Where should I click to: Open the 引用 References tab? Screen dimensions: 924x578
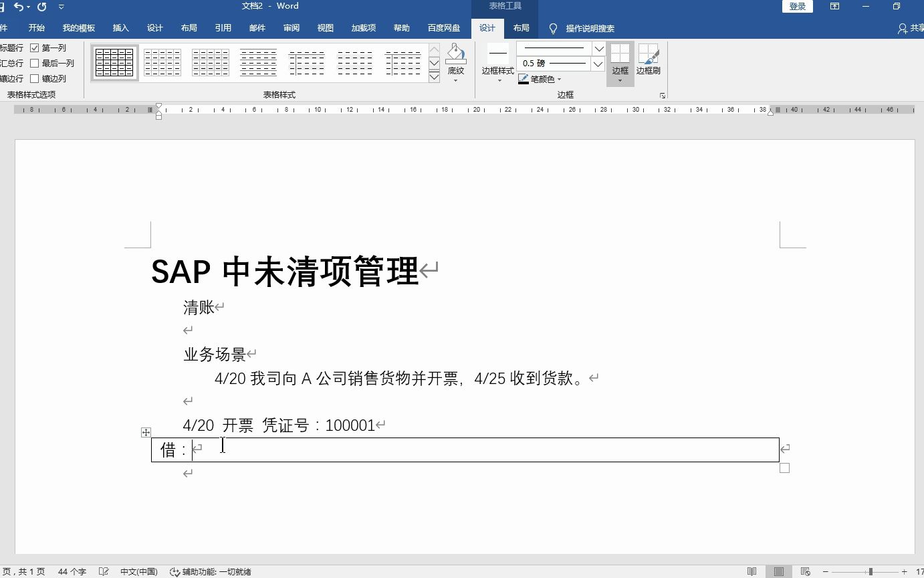pyautogui.click(x=223, y=28)
